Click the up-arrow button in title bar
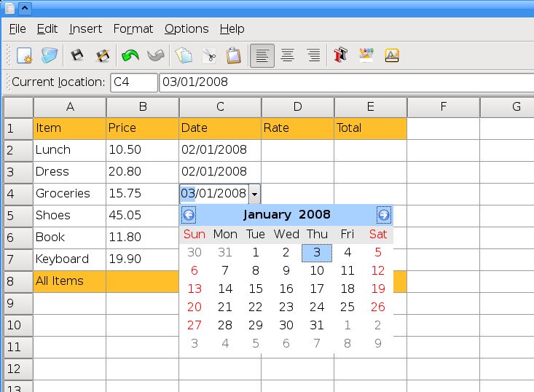The height and width of the screenshot is (392, 534). (25, 8)
